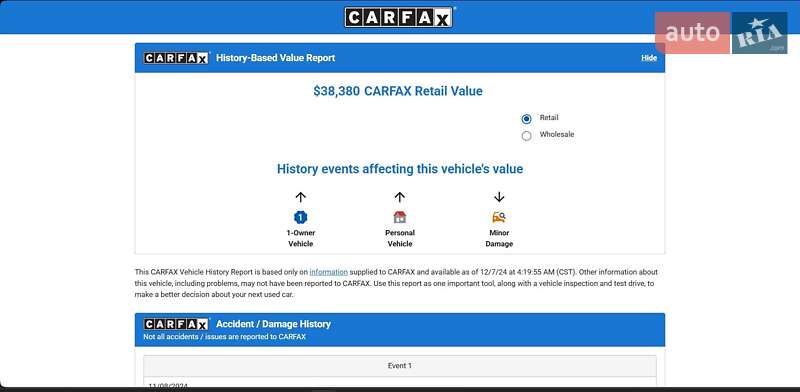Click the $38,380 CARFAX Retail Value text
800x392 pixels.
[398, 91]
